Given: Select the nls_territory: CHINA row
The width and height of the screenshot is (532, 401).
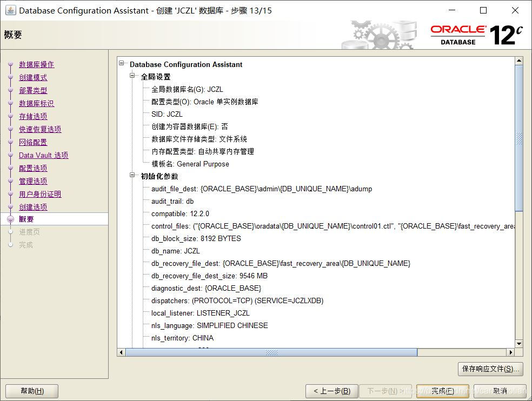Looking at the screenshot, I should coord(183,338).
